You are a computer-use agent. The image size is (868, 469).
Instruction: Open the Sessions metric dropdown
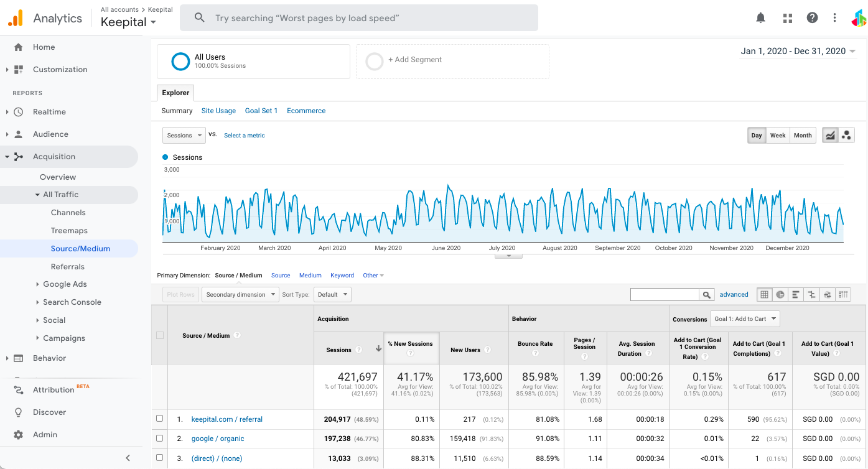coord(184,135)
